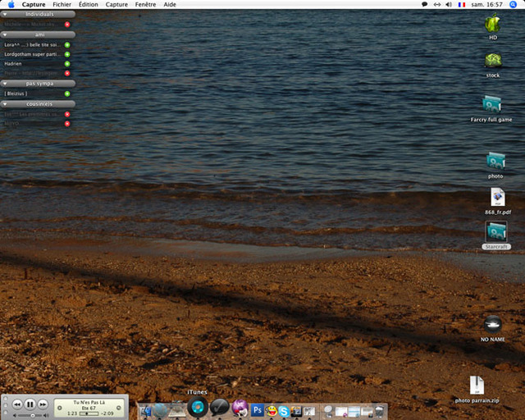Open the purple sphere app in dock
Screen dimensions: 525x420
click(x=240, y=409)
